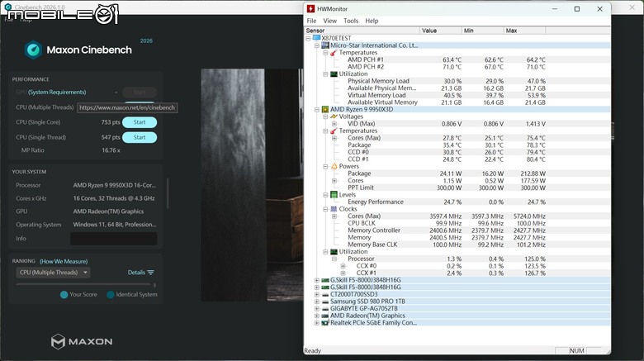This screenshot has width=644, height=361.
Task: Click the AMD Ryzen 9 9950X3D CPU icon
Action: [x=325, y=109]
